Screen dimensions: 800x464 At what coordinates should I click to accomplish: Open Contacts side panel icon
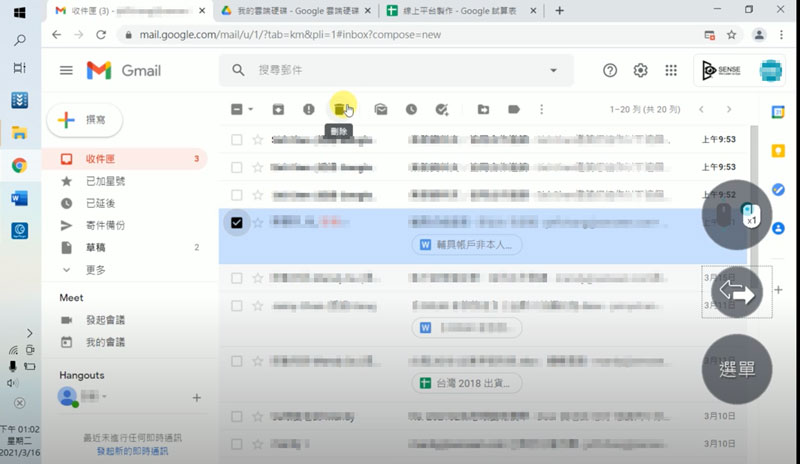(778, 228)
